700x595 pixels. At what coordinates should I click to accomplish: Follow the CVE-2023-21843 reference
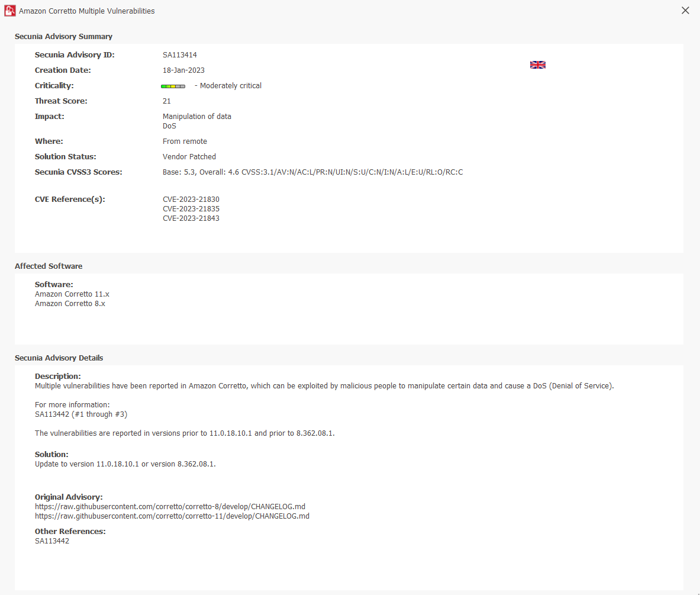point(191,218)
